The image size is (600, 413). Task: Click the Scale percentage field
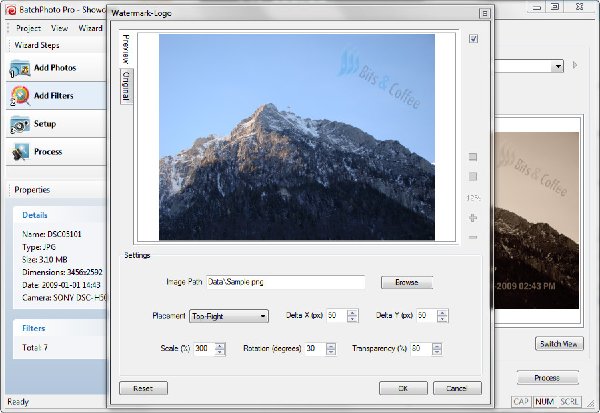pyautogui.click(x=204, y=349)
